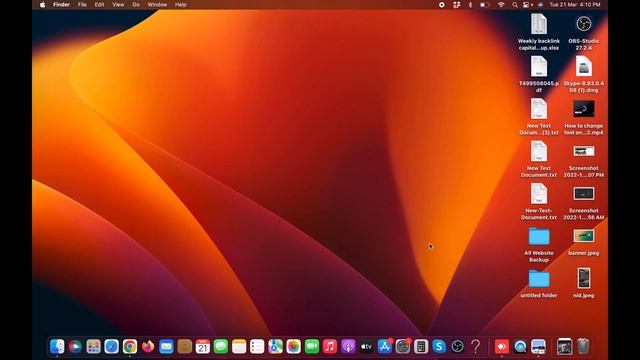
Task: Open Podcasts app in the Dock
Action: (x=348, y=347)
